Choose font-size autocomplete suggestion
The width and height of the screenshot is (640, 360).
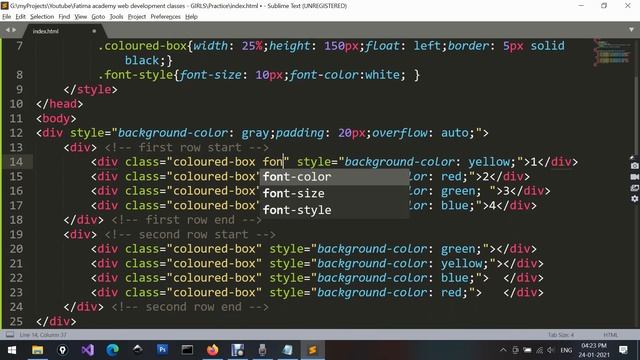coord(334,193)
